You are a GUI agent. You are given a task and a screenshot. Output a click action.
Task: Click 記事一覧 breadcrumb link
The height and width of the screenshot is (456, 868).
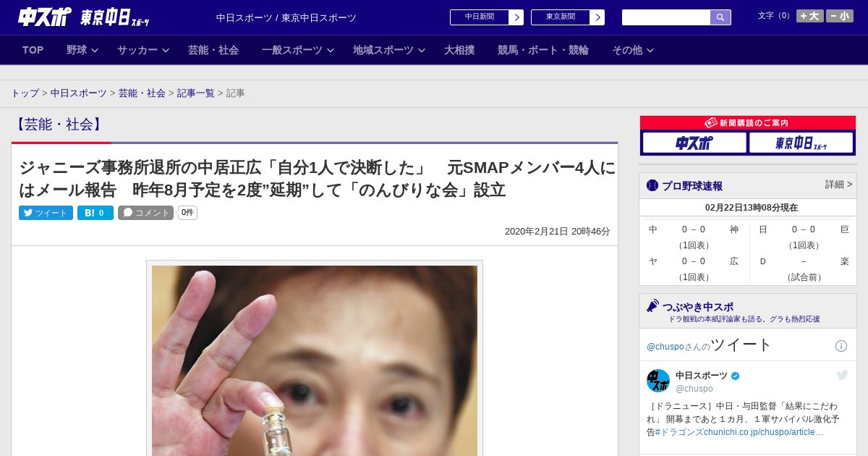click(x=196, y=93)
